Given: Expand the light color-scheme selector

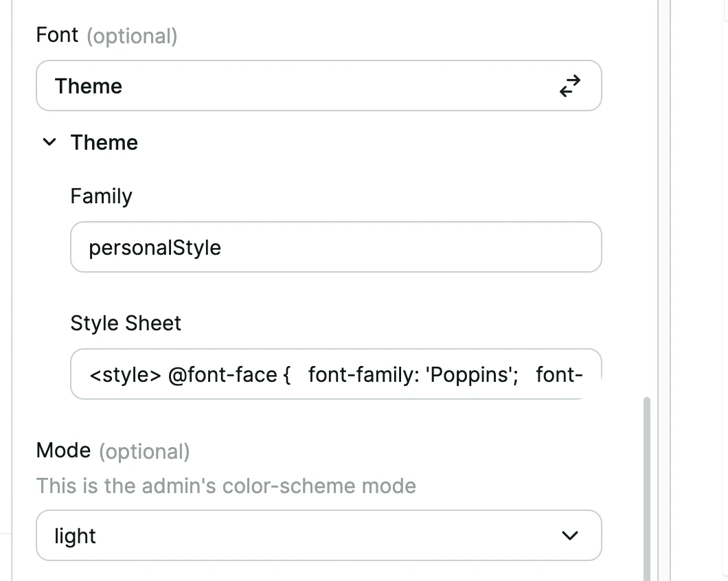Looking at the screenshot, I should pos(319,536).
